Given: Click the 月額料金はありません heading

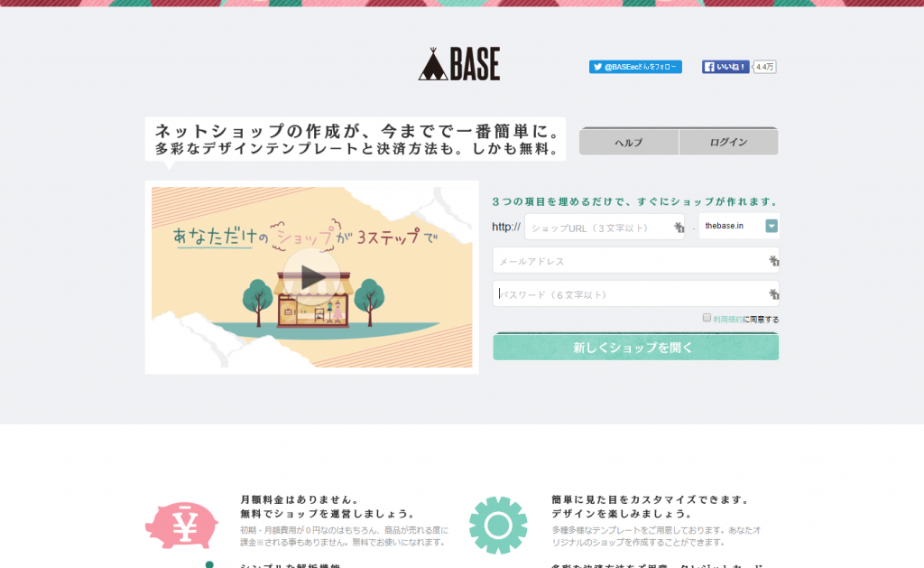Looking at the screenshot, I should pos(300,499).
